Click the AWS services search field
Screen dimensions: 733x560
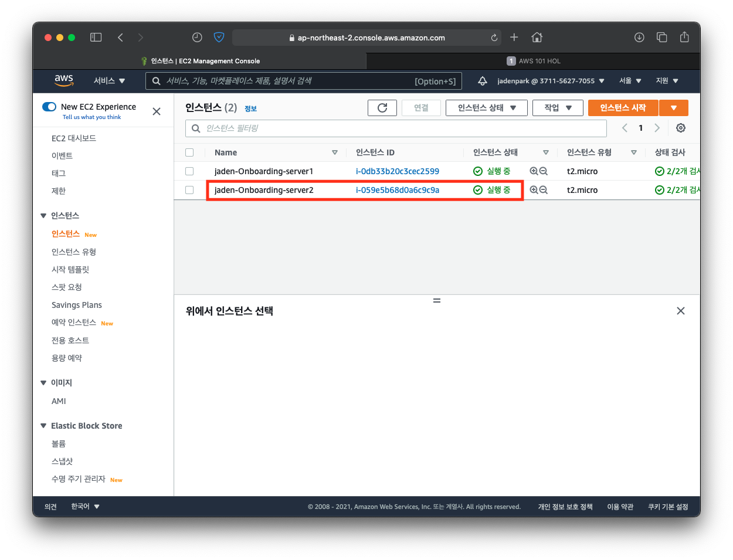point(304,81)
